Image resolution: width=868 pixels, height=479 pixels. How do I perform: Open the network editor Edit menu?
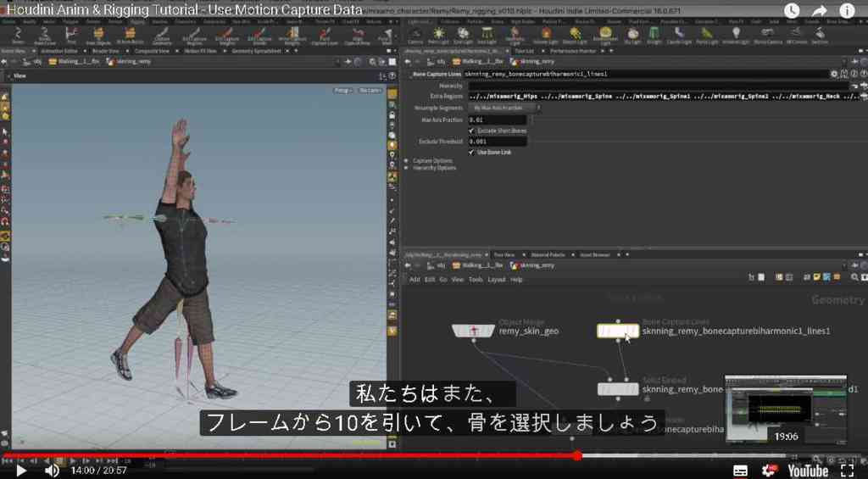click(x=430, y=280)
